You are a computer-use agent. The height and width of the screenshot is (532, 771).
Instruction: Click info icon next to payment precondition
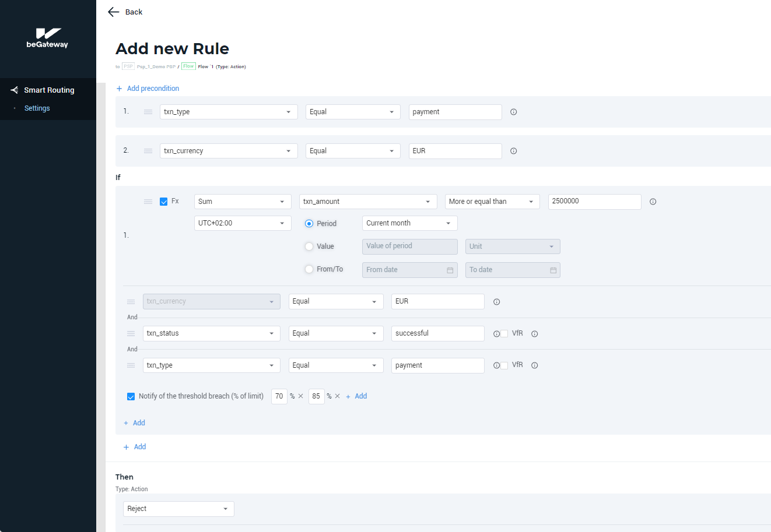point(513,112)
